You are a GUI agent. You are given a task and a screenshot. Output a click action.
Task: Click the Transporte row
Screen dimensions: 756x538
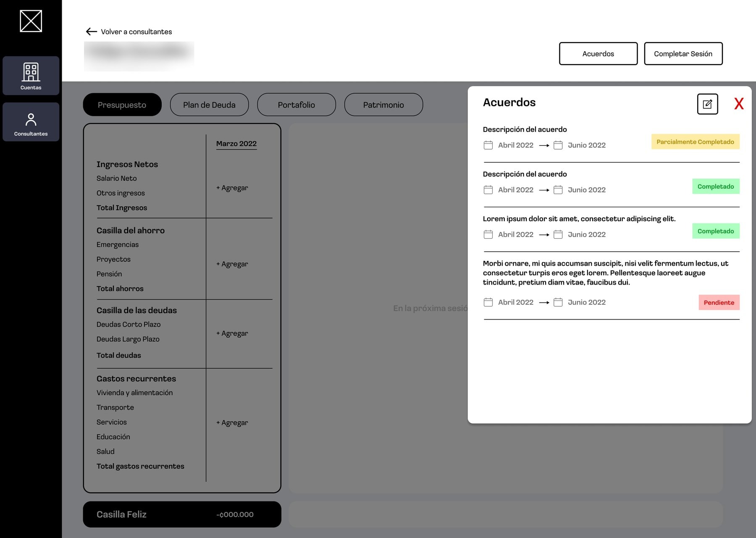(115, 407)
